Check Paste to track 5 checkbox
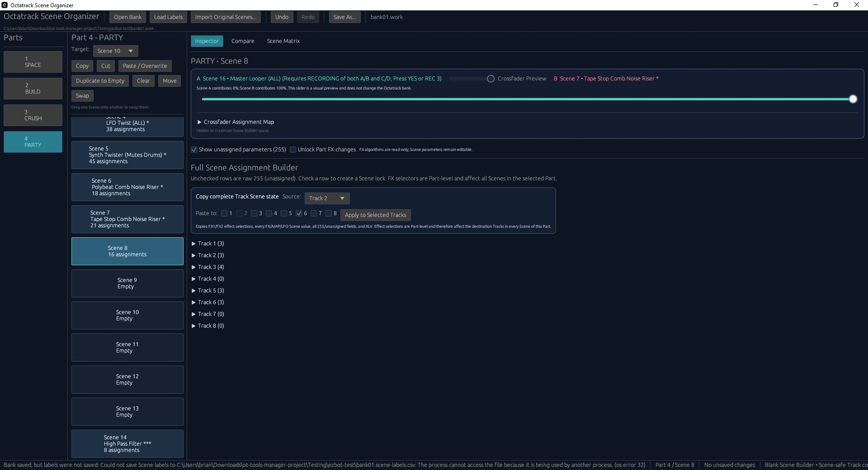Screen dimensions: 868x470 click(x=284, y=213)
